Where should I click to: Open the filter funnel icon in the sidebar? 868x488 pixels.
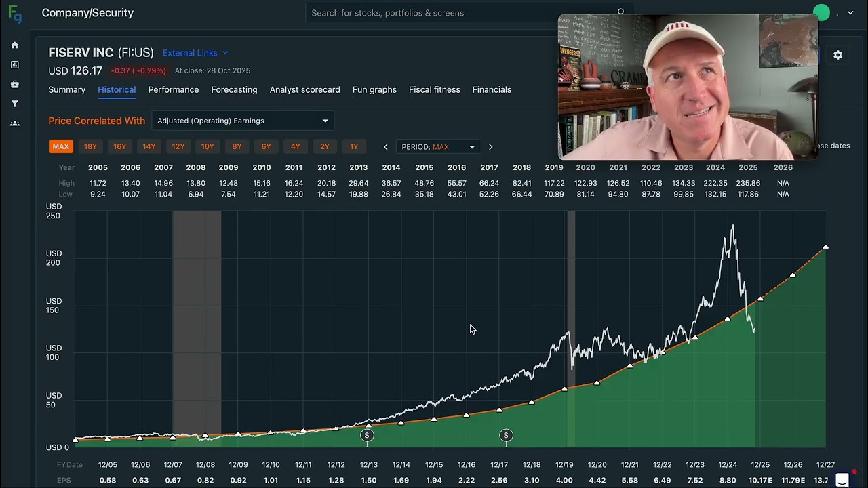click(15, 104)
